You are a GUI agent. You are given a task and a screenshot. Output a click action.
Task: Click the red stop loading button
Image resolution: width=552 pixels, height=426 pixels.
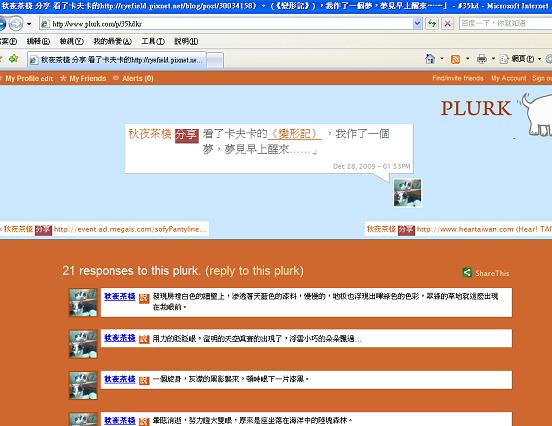pyautogui.click(x=447, y=24)
